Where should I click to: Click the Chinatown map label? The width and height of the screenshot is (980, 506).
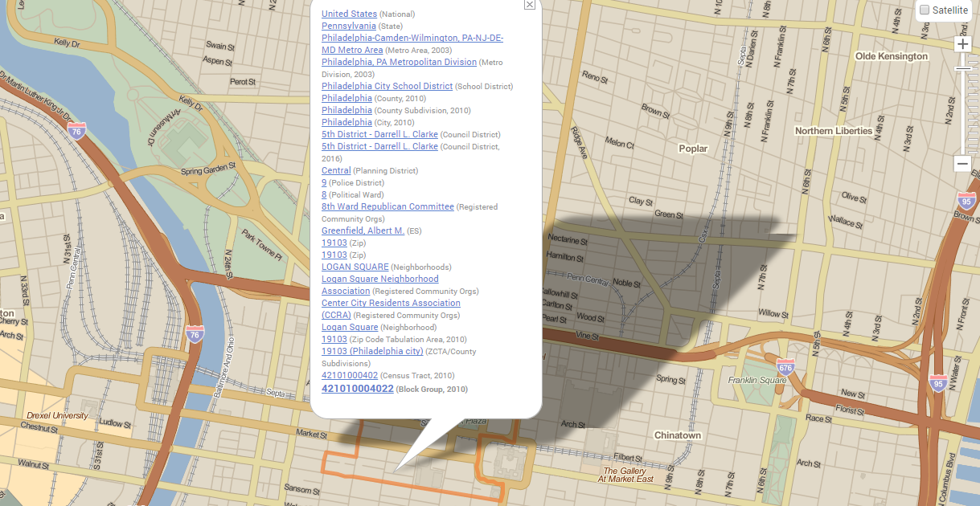point(678,435)
